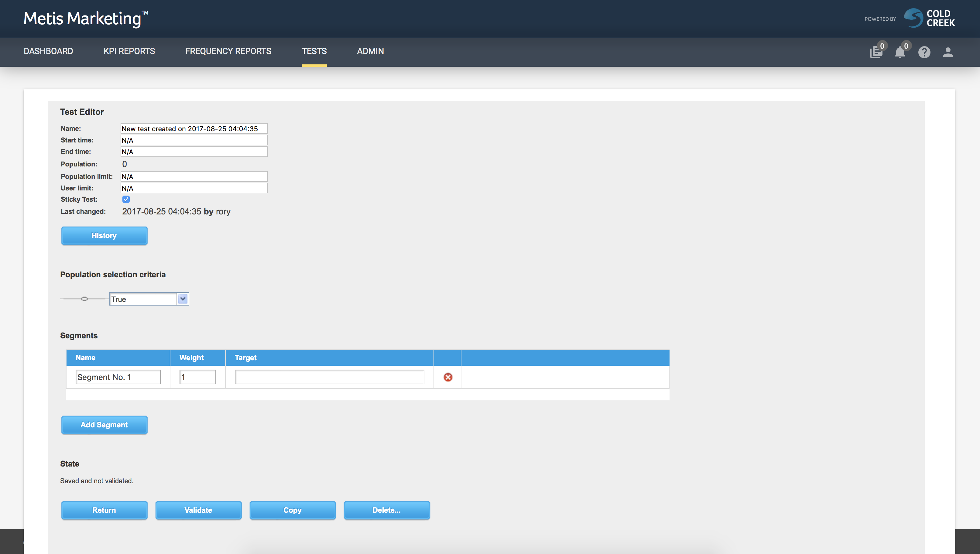Image resolution: width=980 pixels, height=554 pixels.
Task: Click the Validate button
Action: [x=198, y=510]
